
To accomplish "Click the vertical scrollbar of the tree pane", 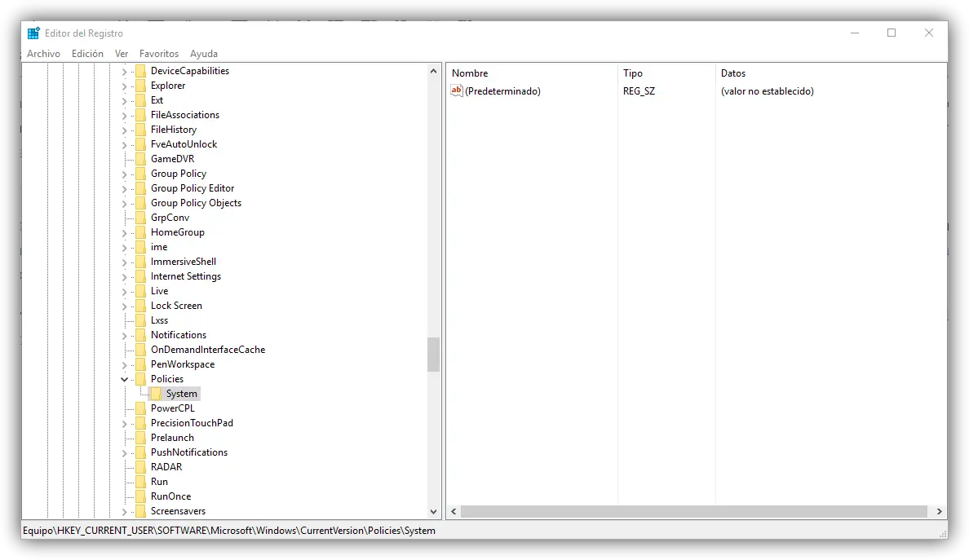I will (x=433, y=355).
